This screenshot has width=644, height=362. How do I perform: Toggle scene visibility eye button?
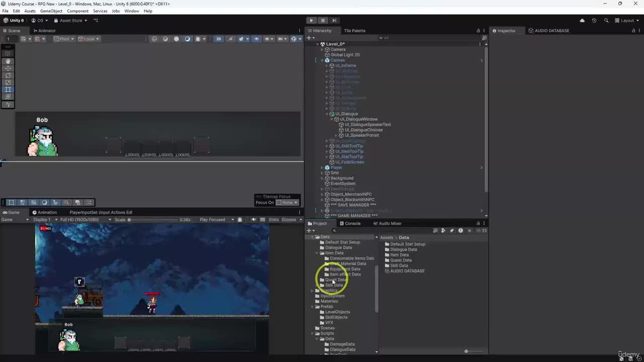click(256, 39)
